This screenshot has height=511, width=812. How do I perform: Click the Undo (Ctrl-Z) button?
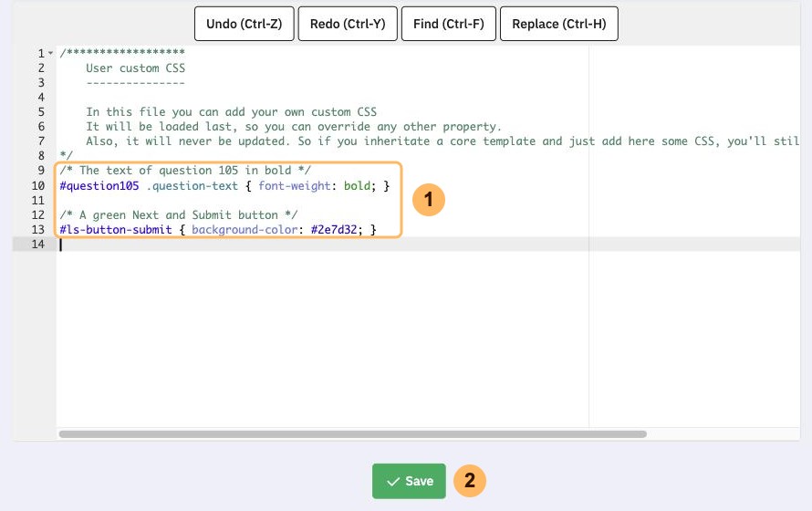[244, 24]
